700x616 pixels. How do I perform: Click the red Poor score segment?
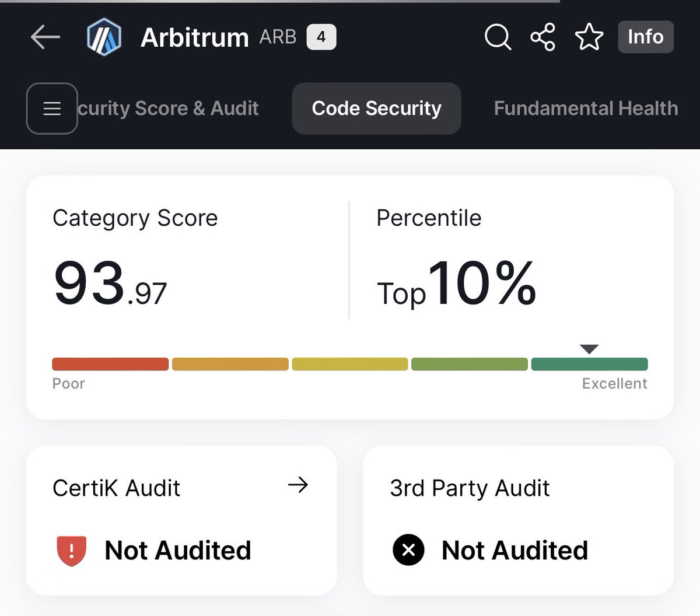(110, 364)
